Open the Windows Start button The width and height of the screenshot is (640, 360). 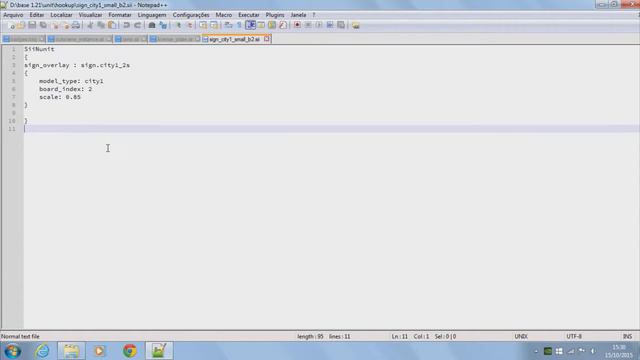point(12,351)
